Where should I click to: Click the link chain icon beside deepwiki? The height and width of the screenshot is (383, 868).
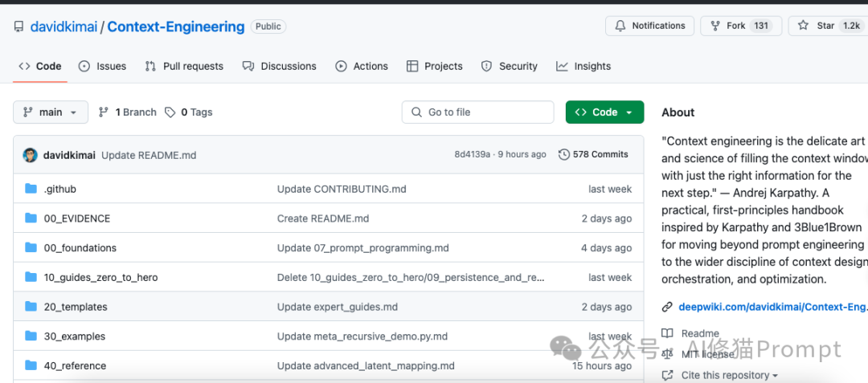pos(668,307)
